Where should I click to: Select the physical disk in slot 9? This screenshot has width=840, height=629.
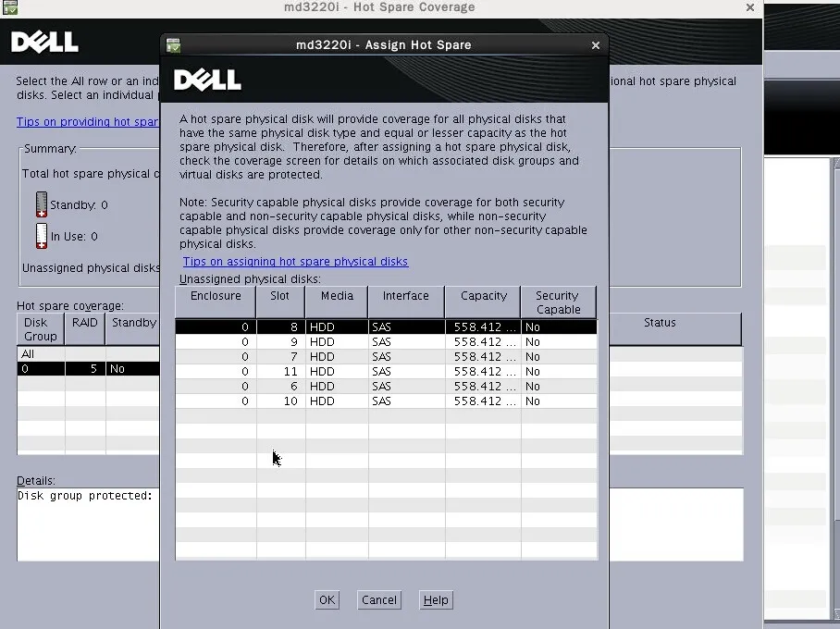[386, 342]
